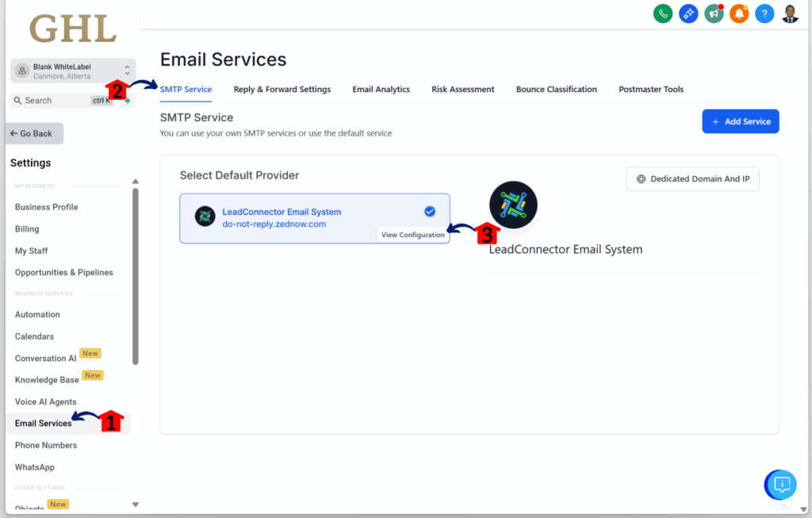
Task: Click the LeadConnector icon in provider card
Action: (x=205, y=217)
